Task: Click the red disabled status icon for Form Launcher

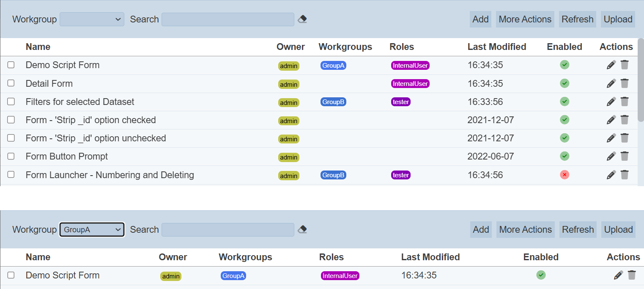Action: click(x=564, y=175)
